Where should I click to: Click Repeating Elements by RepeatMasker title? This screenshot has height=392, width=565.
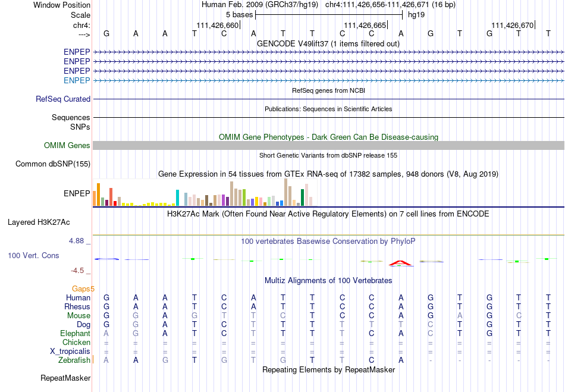(329, 369)
